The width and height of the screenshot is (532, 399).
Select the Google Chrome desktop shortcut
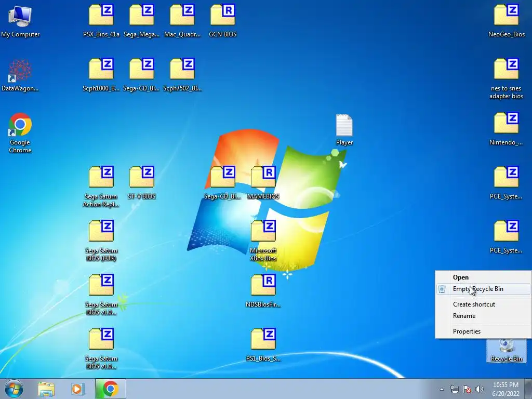point(20,133)
